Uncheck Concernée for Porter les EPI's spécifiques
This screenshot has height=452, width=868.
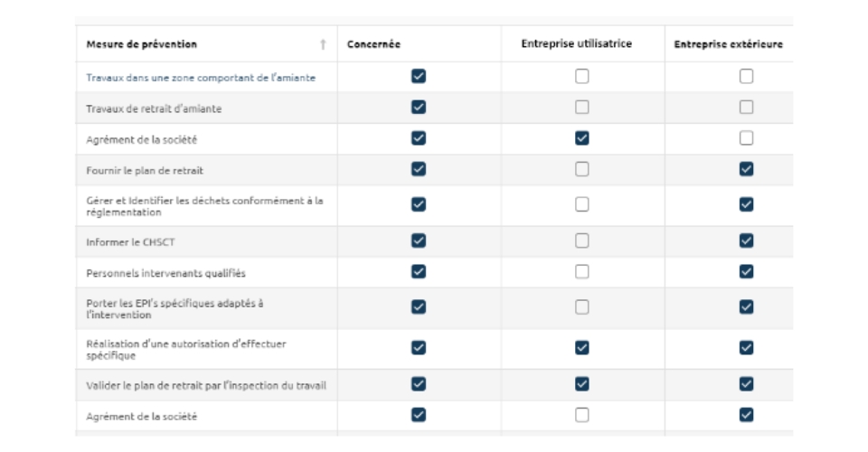pos(419,307)
